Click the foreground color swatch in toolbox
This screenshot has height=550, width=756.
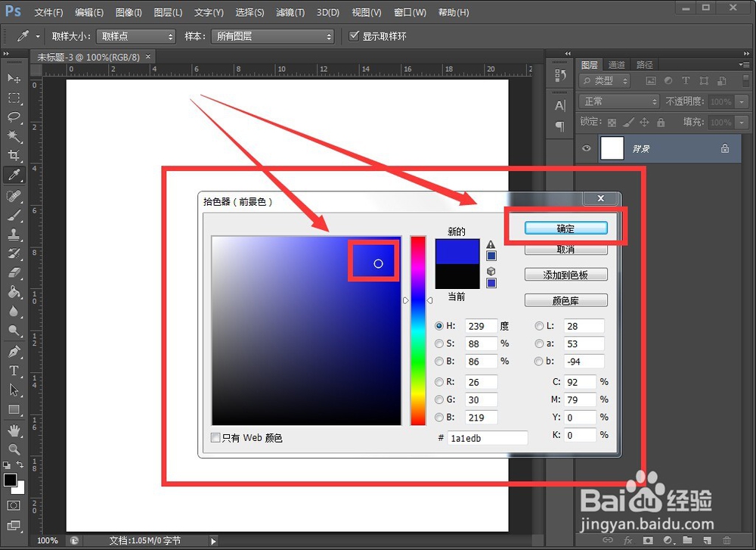[x=10, y=480]
